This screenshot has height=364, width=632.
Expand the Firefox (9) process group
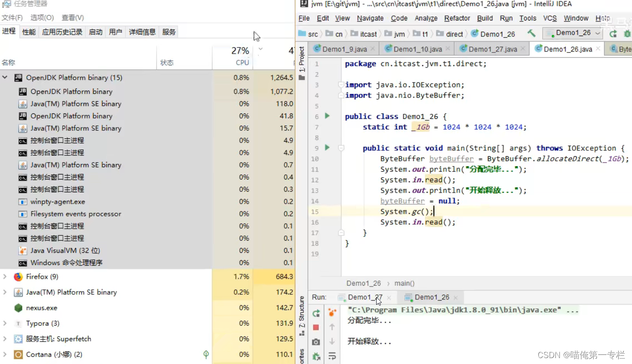click(x=5, y=277)
